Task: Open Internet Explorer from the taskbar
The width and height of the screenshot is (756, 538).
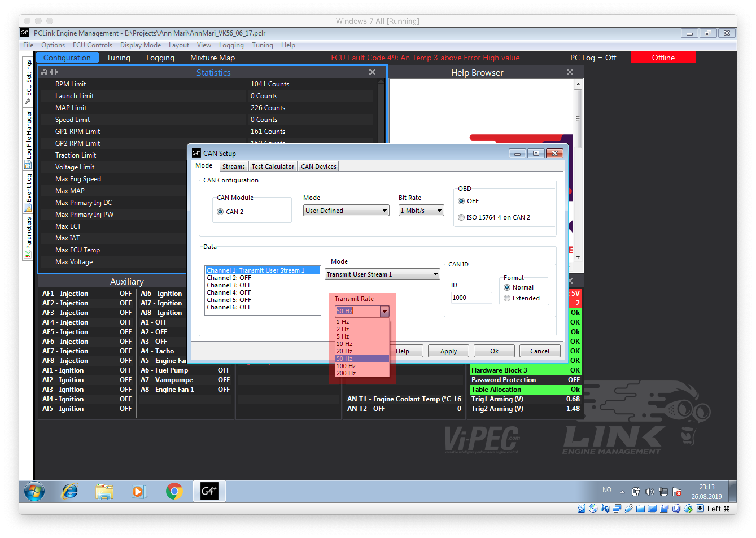Action: (x=69, y=491)
